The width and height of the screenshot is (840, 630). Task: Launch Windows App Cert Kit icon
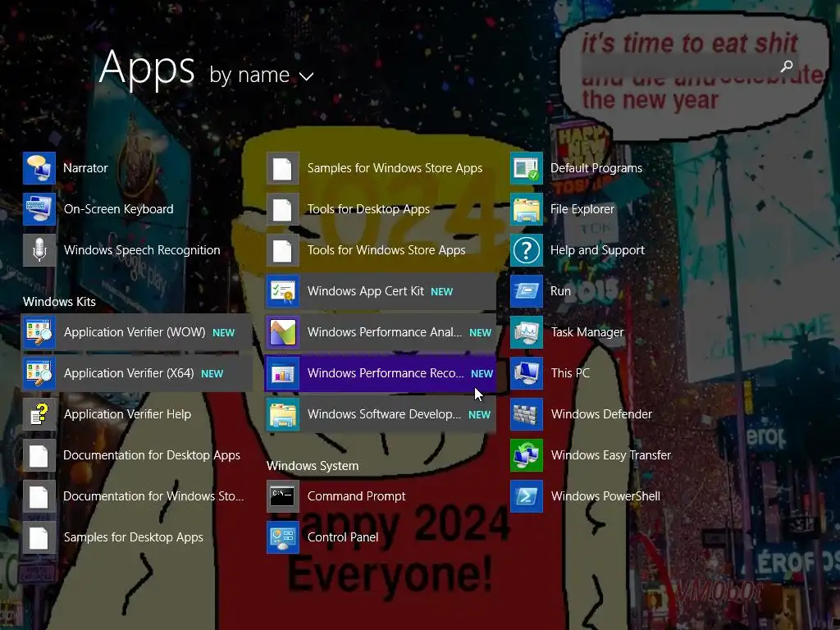(283, 291)
